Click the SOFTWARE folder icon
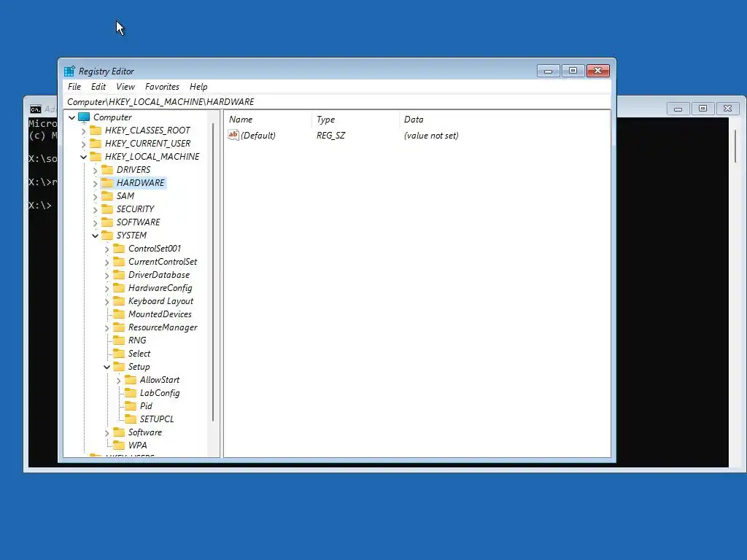 pos(108,222)
